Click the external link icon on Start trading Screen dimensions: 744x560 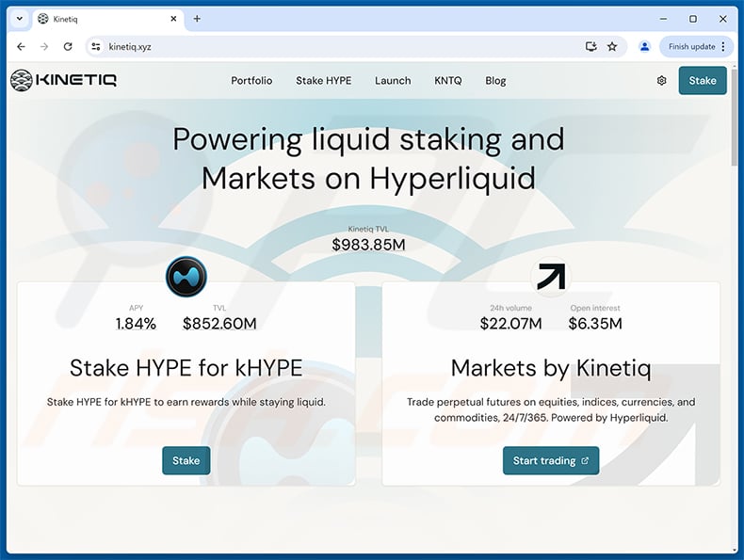[585, 460]
